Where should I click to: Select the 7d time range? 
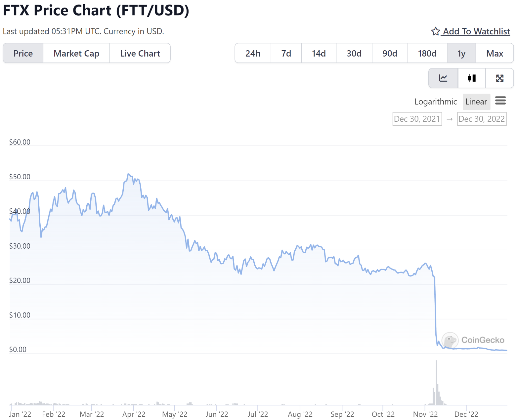coord(286,53)
